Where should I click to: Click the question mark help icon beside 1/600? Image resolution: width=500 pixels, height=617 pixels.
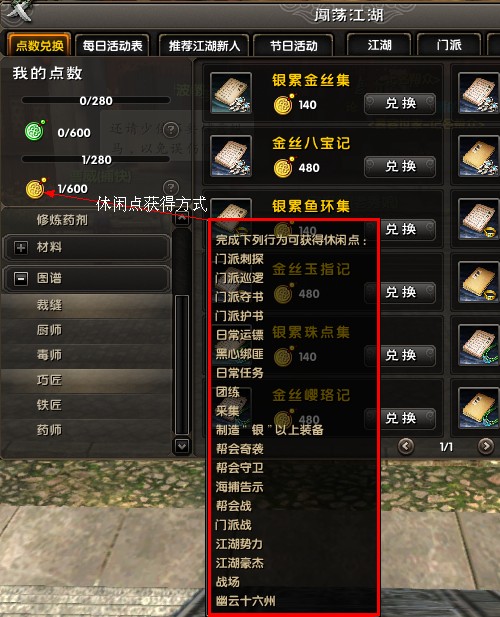pos(171,188)
